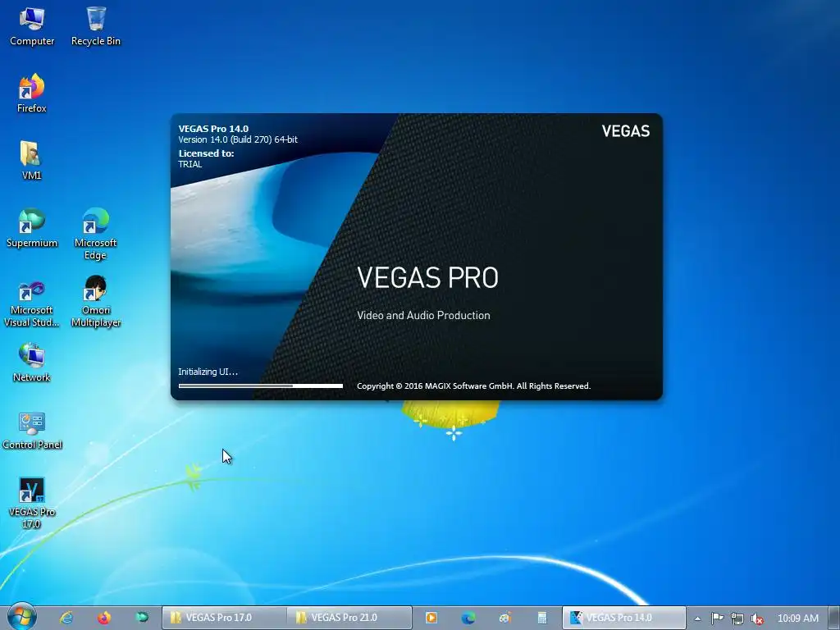Open the clock showing 10:09 AM
Viewport: 840px width, 630px height.
[x=797, y=619]
